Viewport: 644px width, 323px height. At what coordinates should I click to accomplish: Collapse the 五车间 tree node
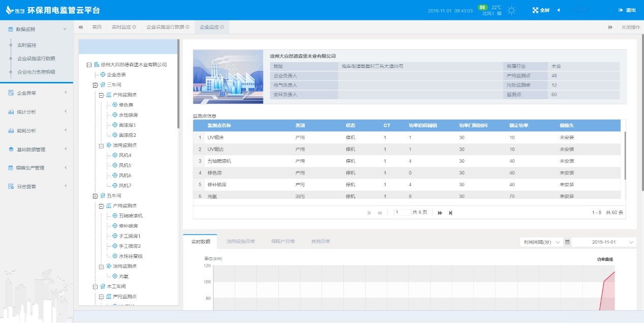click(x=95, y=196)
